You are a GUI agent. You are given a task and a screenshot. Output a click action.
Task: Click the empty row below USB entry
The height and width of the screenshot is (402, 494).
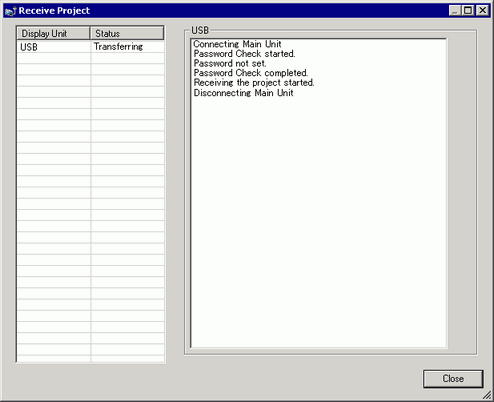tap(91, 58)
